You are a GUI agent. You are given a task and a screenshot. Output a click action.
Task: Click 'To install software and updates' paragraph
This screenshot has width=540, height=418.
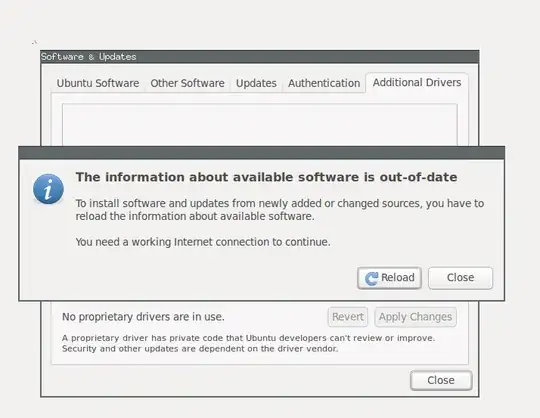click(x=280, y=210)
